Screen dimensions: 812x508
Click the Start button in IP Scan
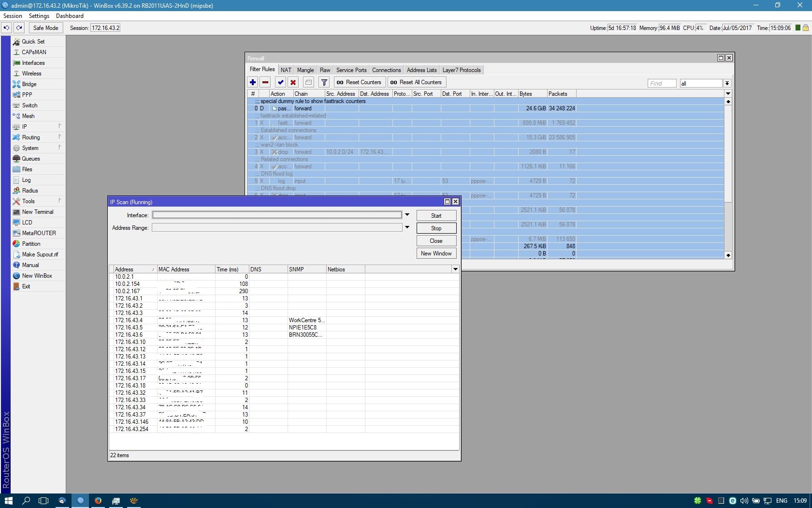436,216
